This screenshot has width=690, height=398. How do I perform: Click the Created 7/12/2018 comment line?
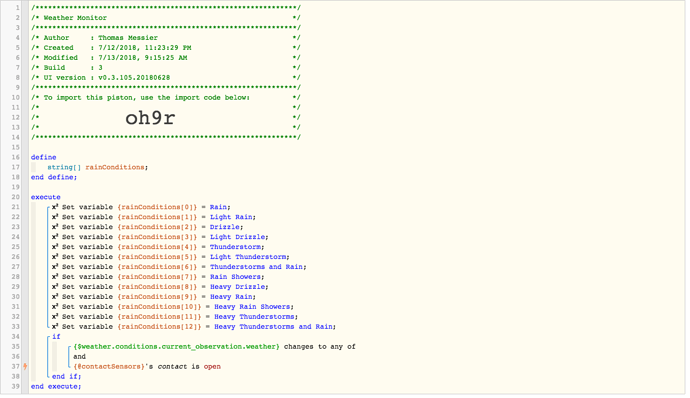pyautogui.click(x=166, y=48)
